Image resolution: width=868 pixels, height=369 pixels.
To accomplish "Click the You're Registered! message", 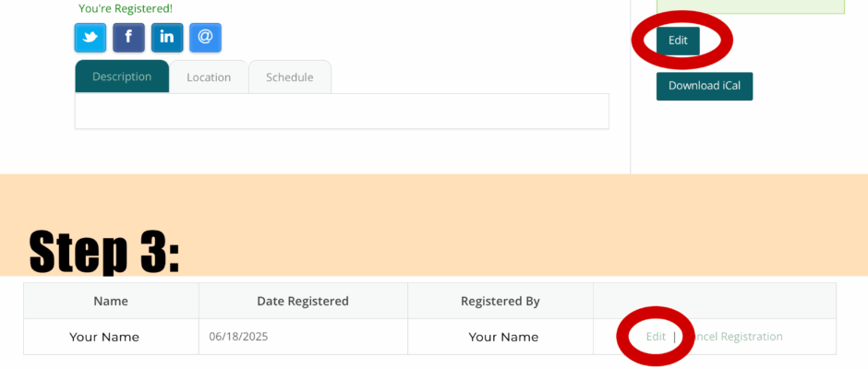I will 126,8.
